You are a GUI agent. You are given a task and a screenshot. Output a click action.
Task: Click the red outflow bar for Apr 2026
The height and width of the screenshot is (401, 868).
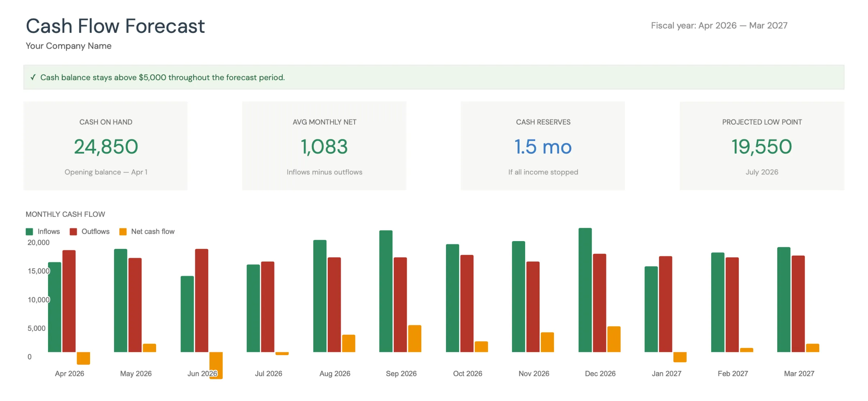69,300
